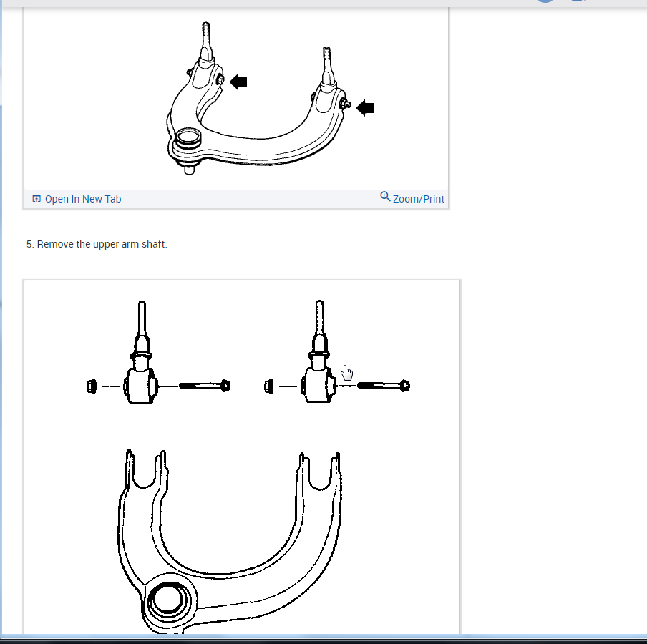This screenshot has height=644, width=647.
Task: Click the right-side page scrollbar
Action: [x=643, y=322]
